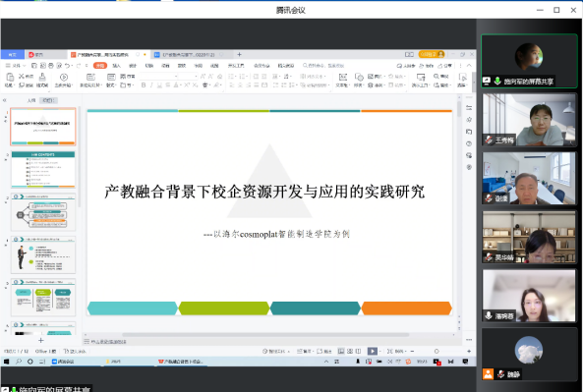Click the muted microphone icon on 王秀梅 tile
This screenshot has width=583, height=392.
pyautogui.click(x=489, y=140)
